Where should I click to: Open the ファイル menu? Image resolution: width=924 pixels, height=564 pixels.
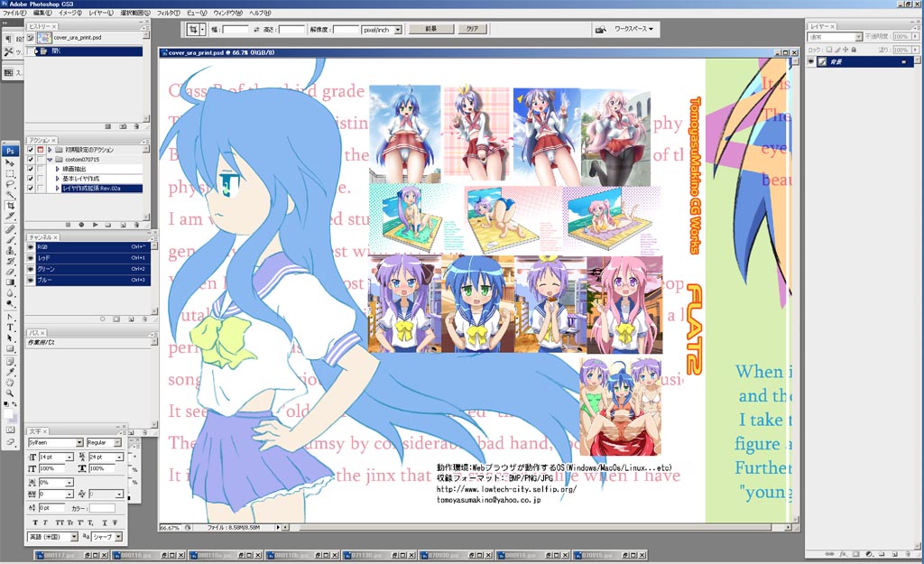14,13
